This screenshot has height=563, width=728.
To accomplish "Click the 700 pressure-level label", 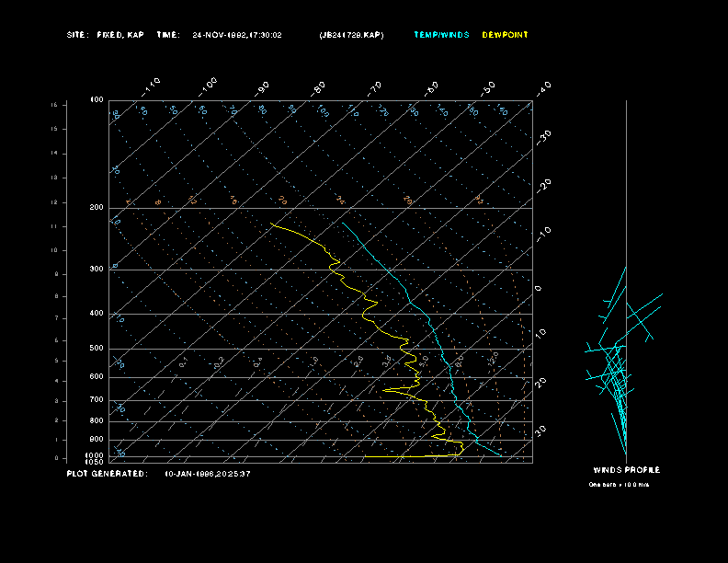I will coord(97,399).
